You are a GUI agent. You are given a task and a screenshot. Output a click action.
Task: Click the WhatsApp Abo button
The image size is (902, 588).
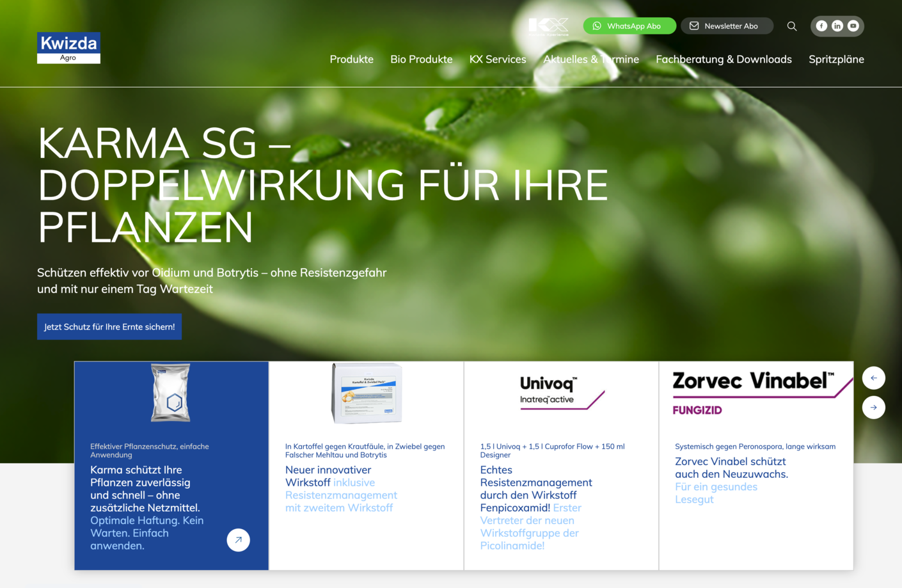(x=629, y=26)
